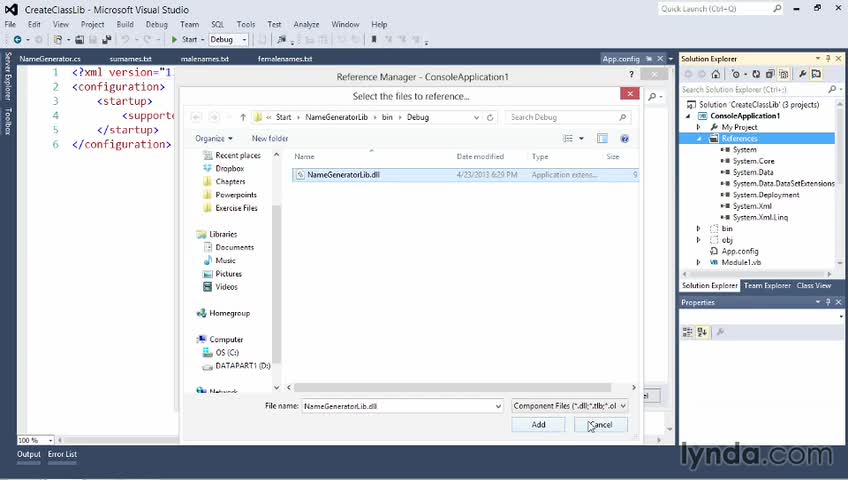Open the Tools menu
Viewport: 848px width, 480px height.
point(246,24)
